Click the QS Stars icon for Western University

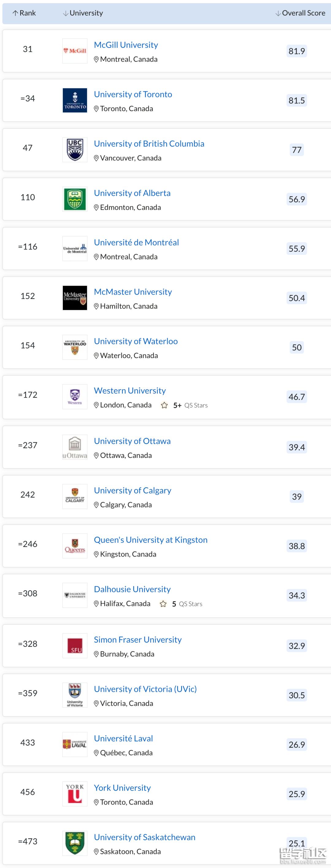pyautogui.click(x=165, y=405)
